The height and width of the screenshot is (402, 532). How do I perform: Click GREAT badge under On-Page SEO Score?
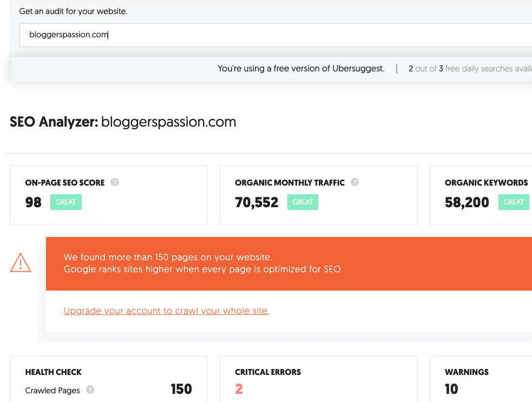tap(66, 202)
